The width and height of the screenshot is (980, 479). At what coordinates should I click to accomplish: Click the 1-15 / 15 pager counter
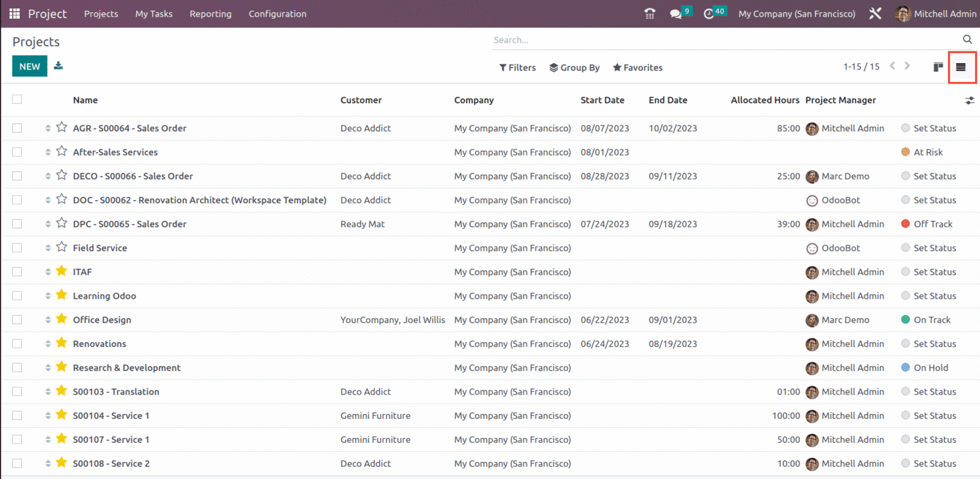point(861,66)
